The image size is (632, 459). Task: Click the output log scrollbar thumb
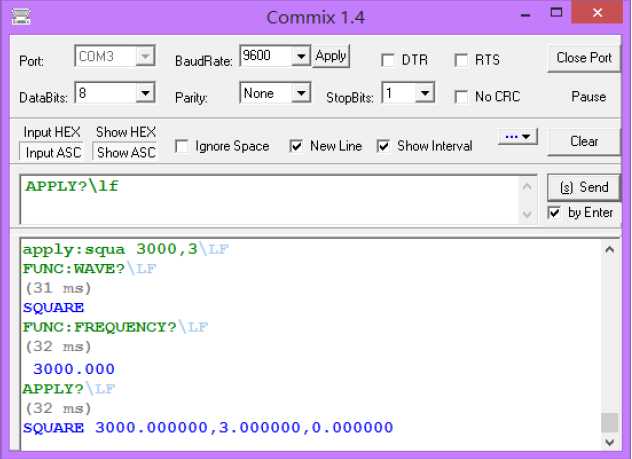(609, 423)
